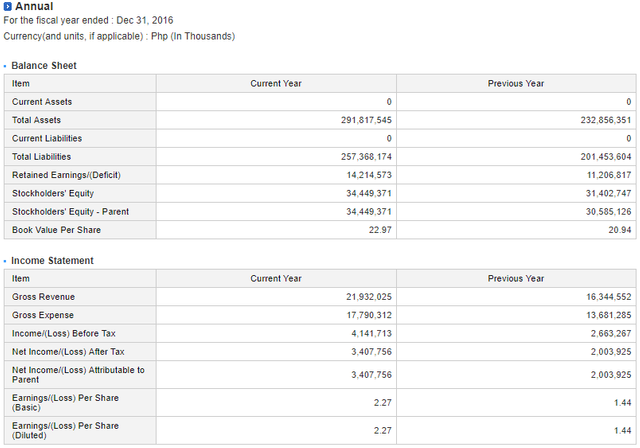Select the Gross Revenue current year value

coord(369,297)
